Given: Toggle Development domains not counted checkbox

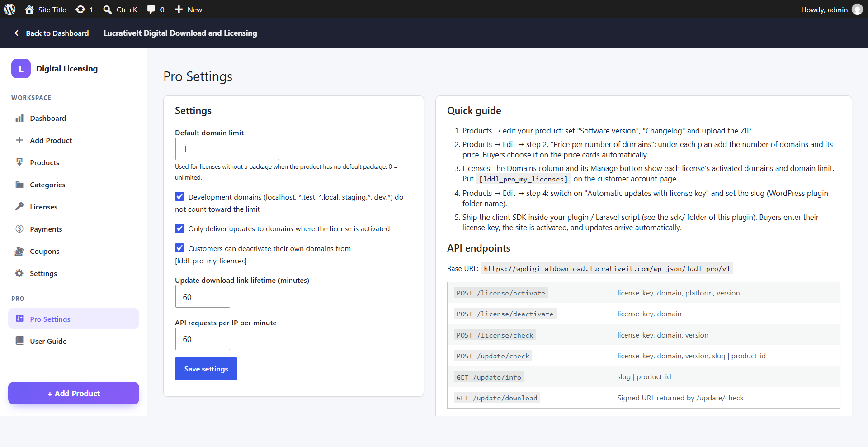Looking at the screenshot, I should click(179, 196).
